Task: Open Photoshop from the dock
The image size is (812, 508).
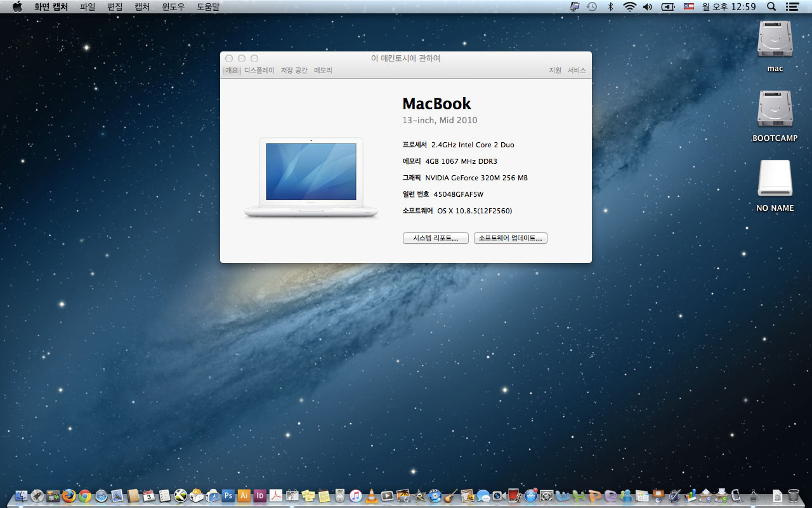Action: (x=228, y=496)
